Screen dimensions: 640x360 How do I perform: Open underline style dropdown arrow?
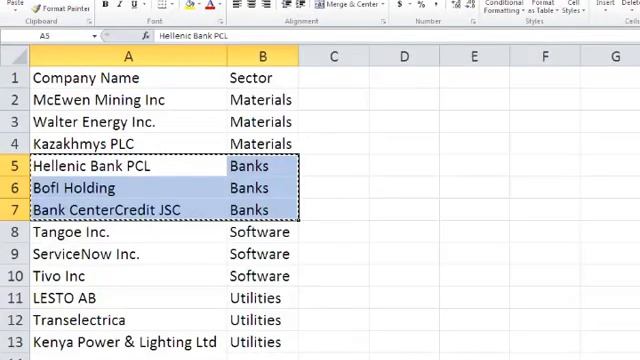pos(144,4)
